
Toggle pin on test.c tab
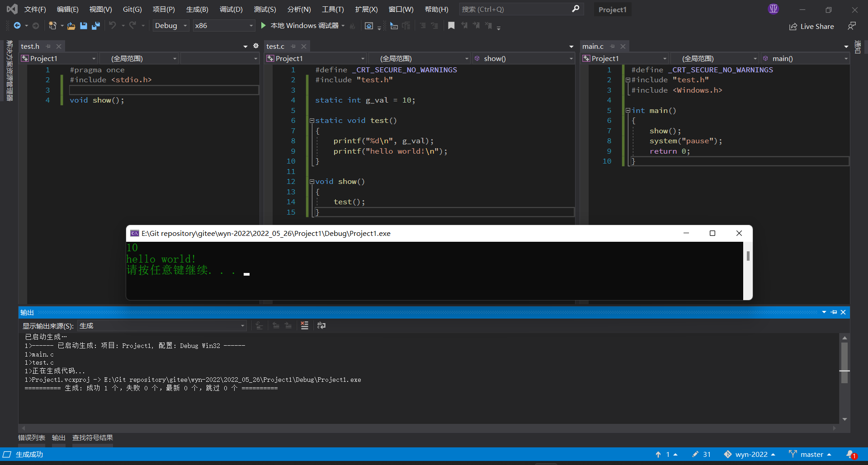(x=293, y=46)
